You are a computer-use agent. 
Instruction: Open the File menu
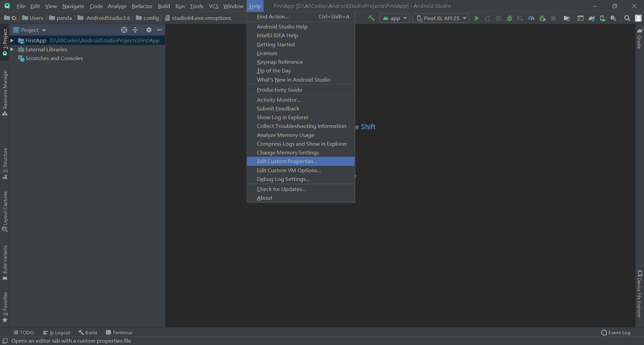pyautogui.click(x=21, y=6)
